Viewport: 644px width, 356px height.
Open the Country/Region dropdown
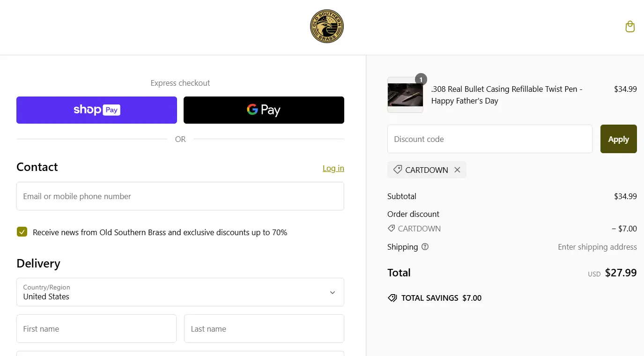(180, 292)
